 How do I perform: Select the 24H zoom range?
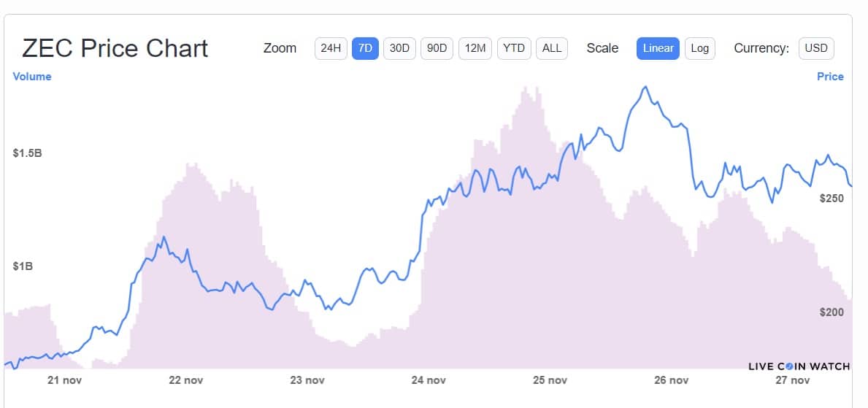click(x=331, y=48)
